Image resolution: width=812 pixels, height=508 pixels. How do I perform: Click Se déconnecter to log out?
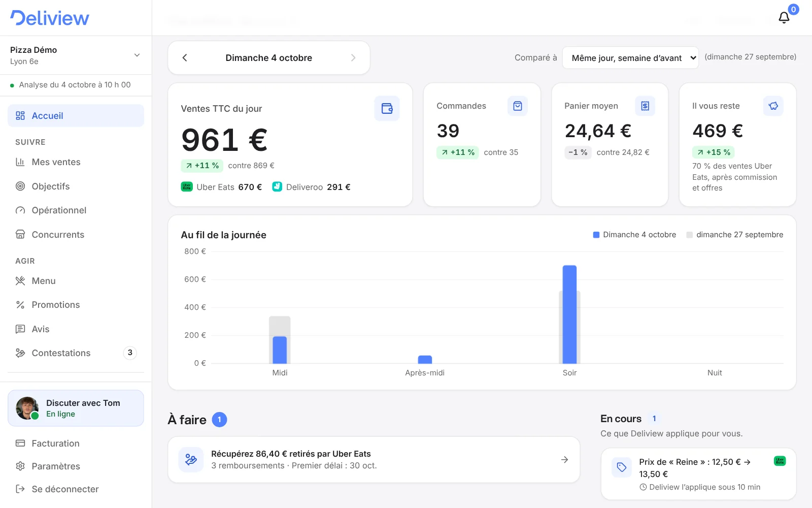tap(76, 489)
